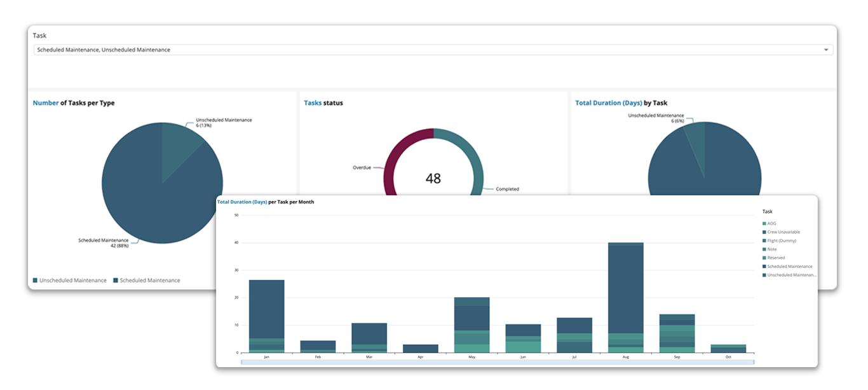Toggle AOG legend entry in bar chart

(770, 224)
